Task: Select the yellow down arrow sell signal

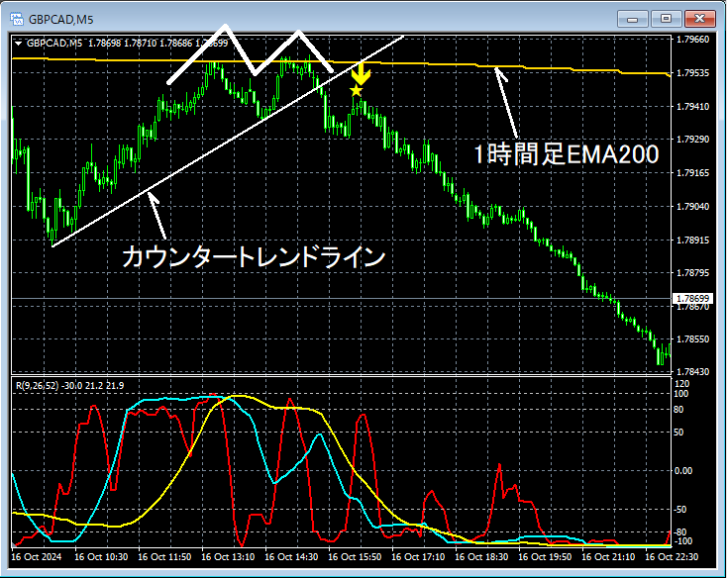Action: pos(361,73)
